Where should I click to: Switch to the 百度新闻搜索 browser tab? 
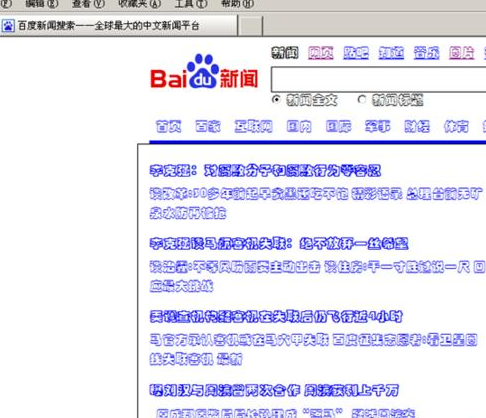point(119,26)
